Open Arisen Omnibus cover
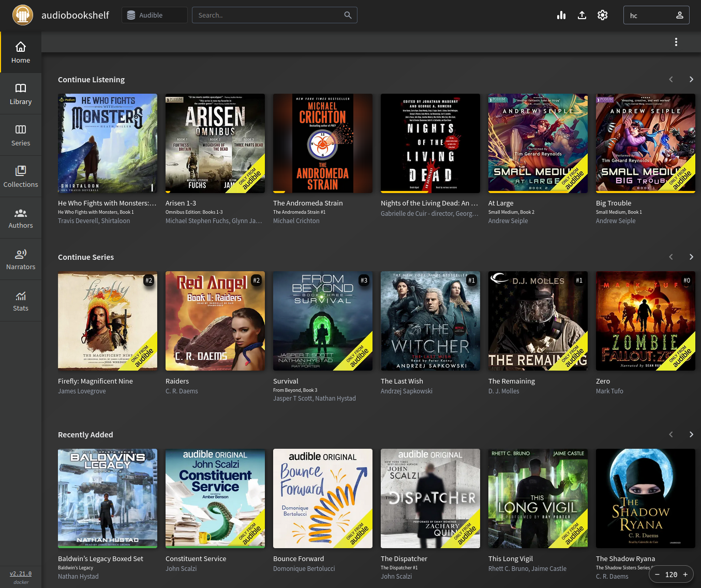Image resolution: width=701 pixels, height=588 pixels. (x=215, y=143)
